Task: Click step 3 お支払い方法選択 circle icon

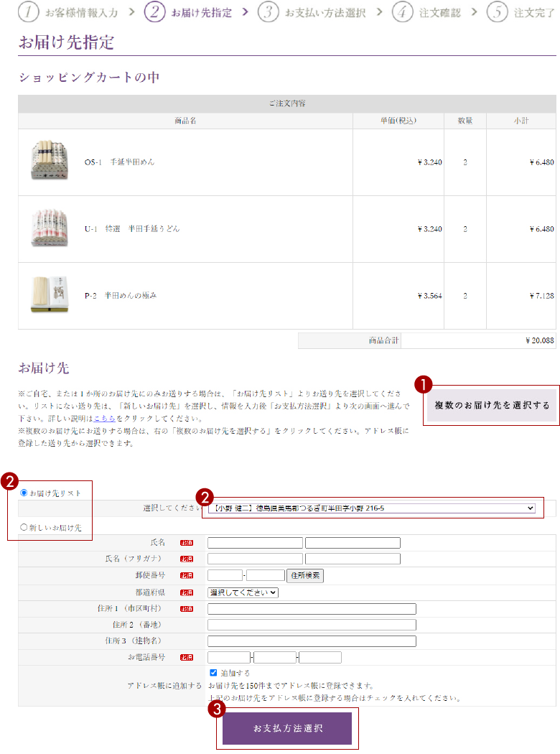Action: [268, 12]
